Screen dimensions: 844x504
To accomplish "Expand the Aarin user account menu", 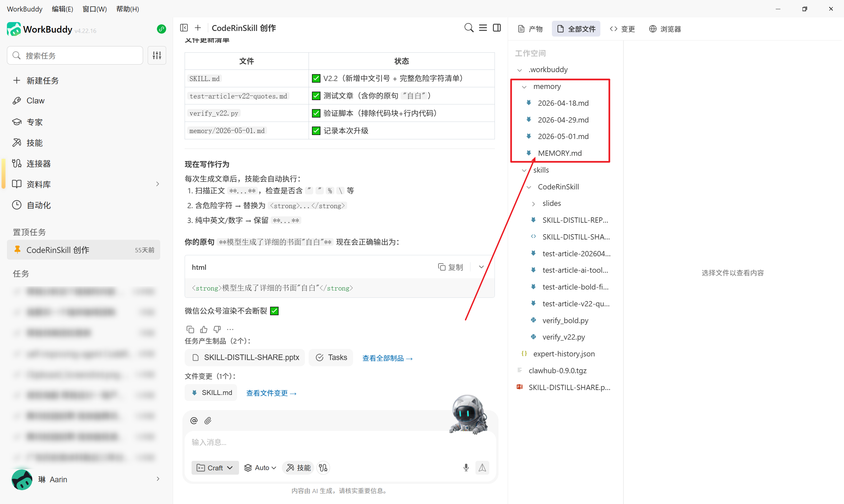I will pyautogui.click(x=158, y=479).
